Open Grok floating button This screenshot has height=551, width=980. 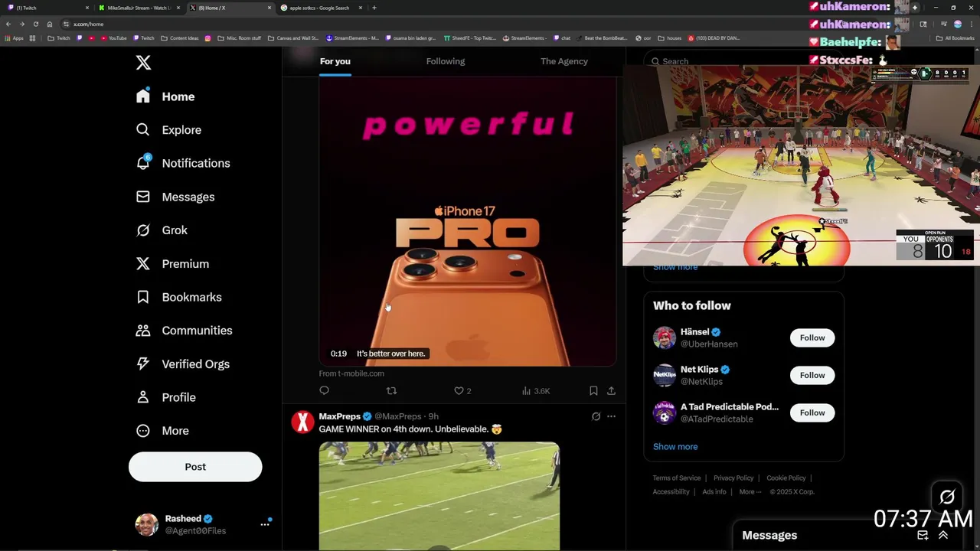(947, 497)
